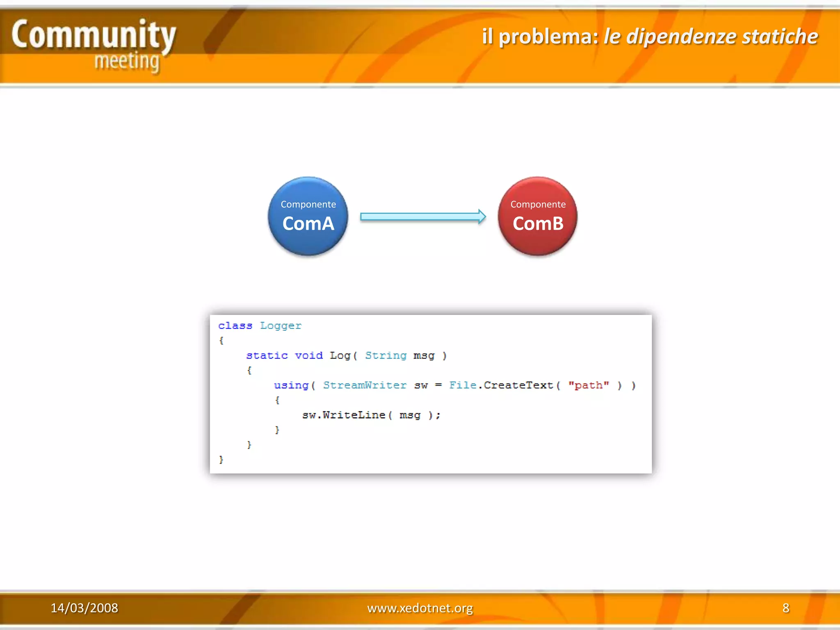
Task: Click the slide title 'le dipendenze statiche'
Action: pyautogui.click(x=711, y=36)
